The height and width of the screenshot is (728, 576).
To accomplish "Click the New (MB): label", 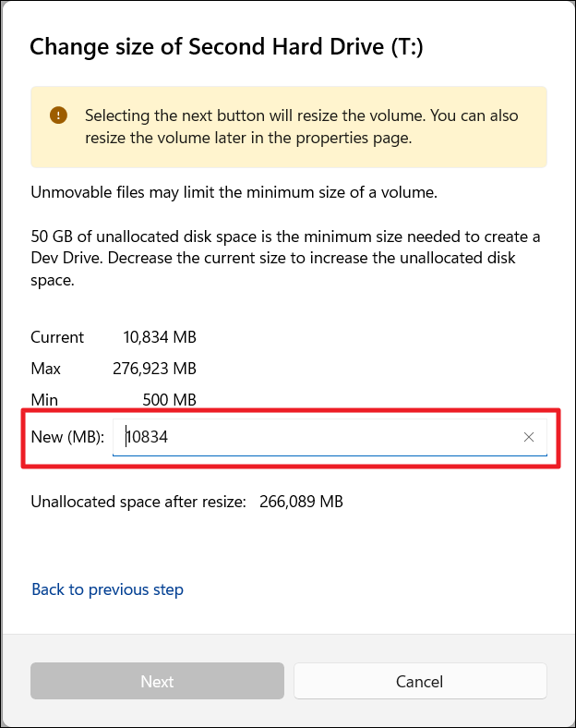I will click(x=67, y=437).
